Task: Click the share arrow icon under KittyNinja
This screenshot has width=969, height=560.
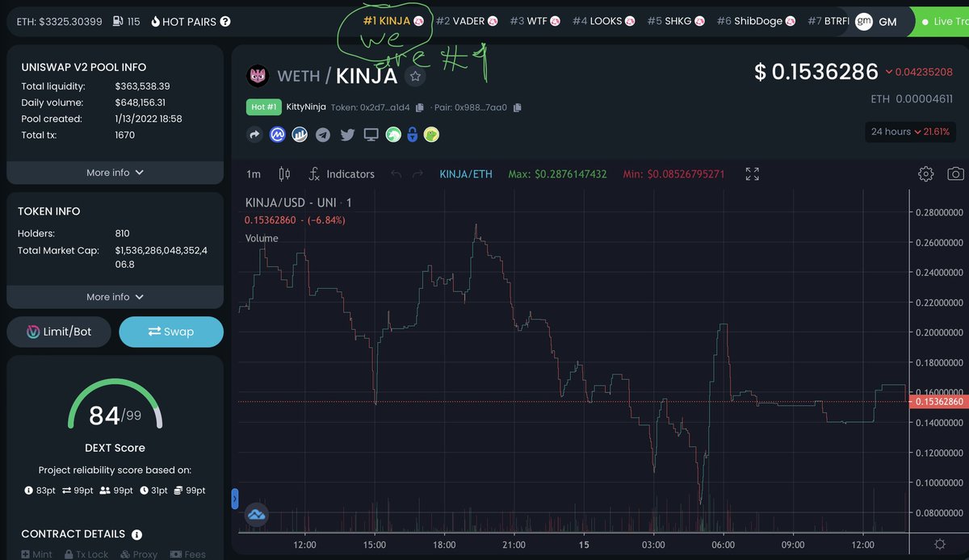Action: click(254, 135)
